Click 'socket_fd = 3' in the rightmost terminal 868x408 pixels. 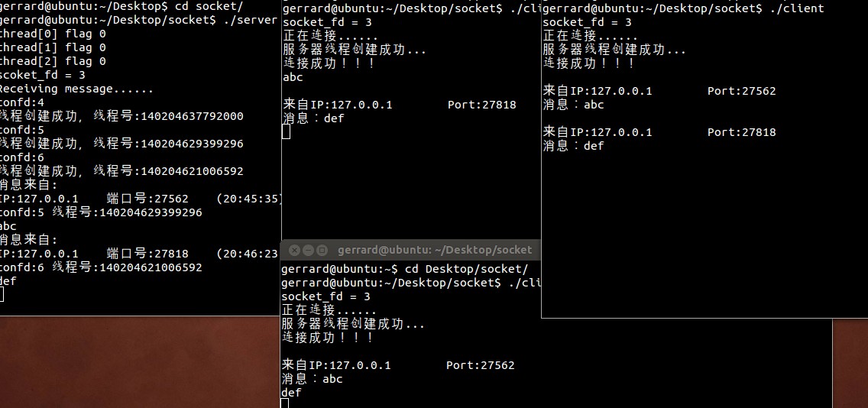[587, 22]
